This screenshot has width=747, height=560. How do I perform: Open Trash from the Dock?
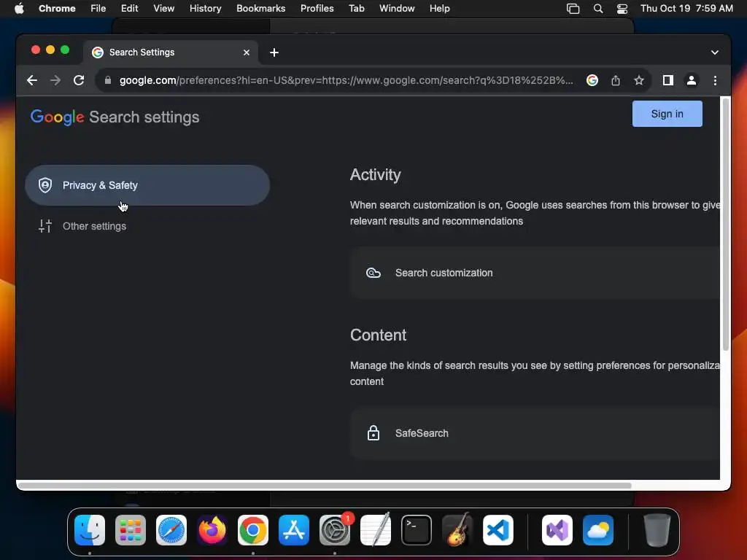(x=657, y=530)
